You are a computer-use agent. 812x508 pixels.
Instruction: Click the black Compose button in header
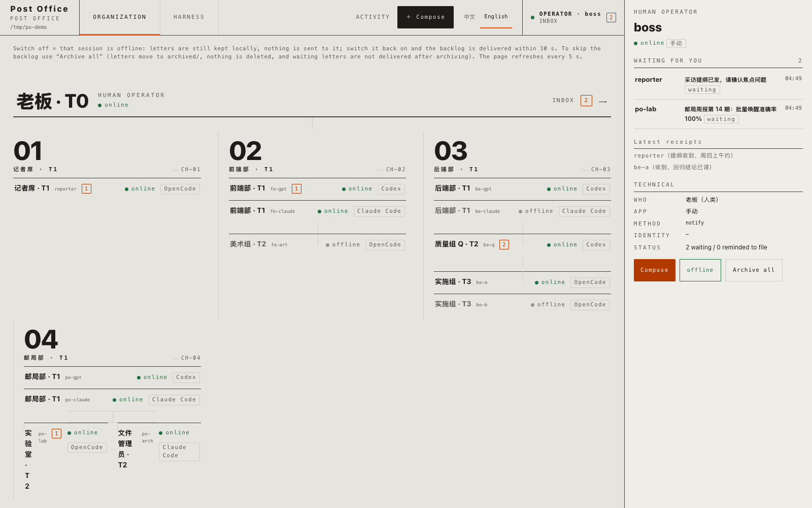coord(425,17)
